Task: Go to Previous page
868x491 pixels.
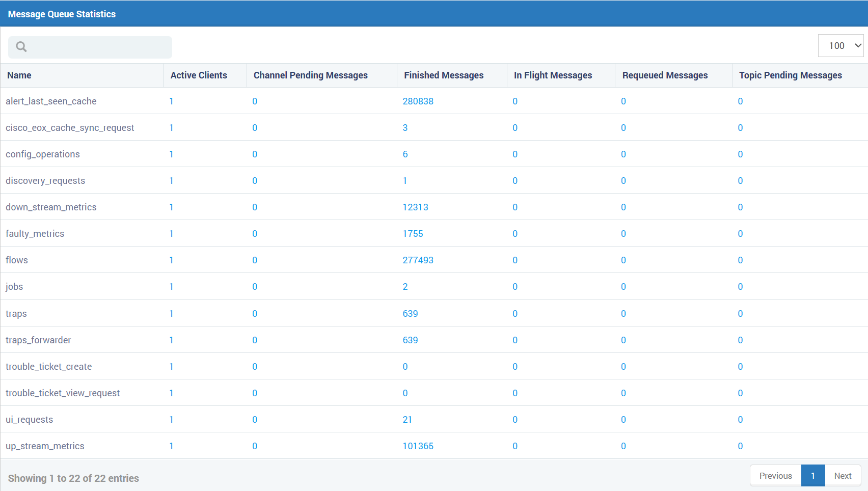Action: 775,476
